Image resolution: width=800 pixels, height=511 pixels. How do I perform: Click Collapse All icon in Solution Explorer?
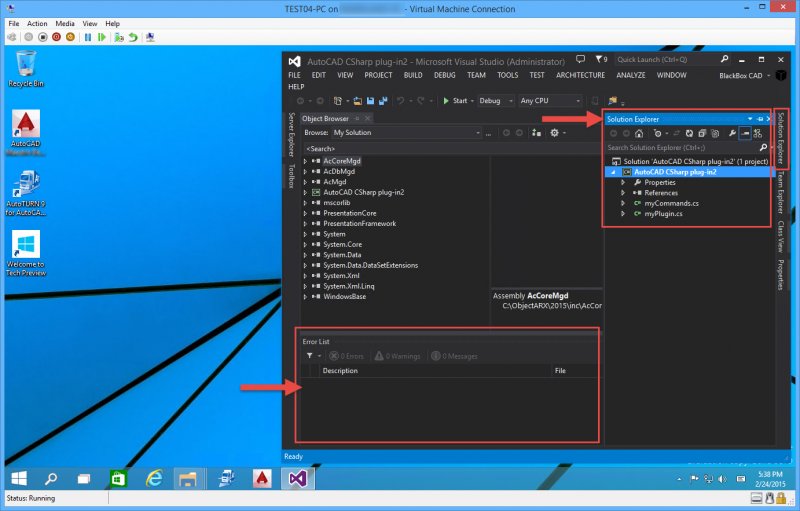[x=702, y=134]
